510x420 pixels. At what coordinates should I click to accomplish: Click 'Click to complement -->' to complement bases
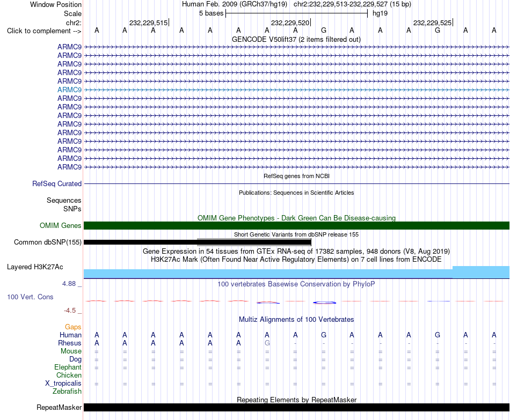click(44, 31)
